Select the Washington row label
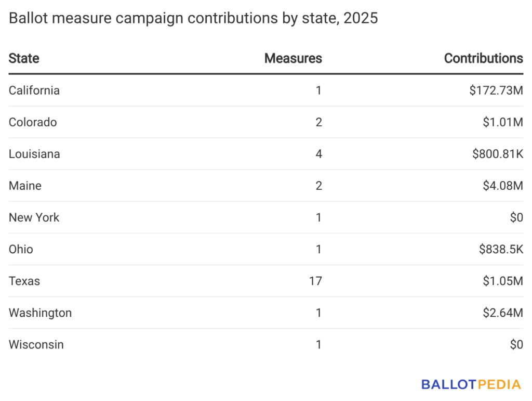 tap(40, 313)
